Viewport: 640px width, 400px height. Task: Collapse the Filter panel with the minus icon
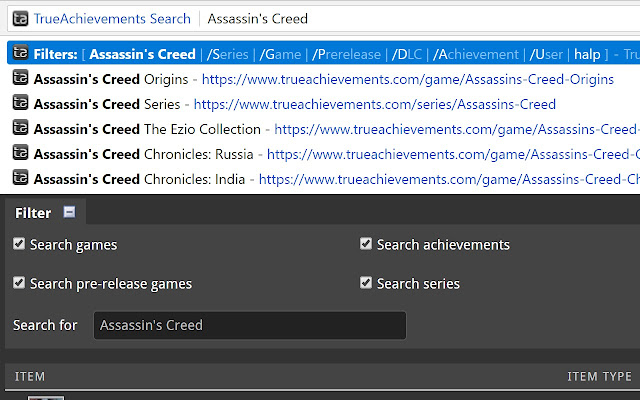[69, 212]
